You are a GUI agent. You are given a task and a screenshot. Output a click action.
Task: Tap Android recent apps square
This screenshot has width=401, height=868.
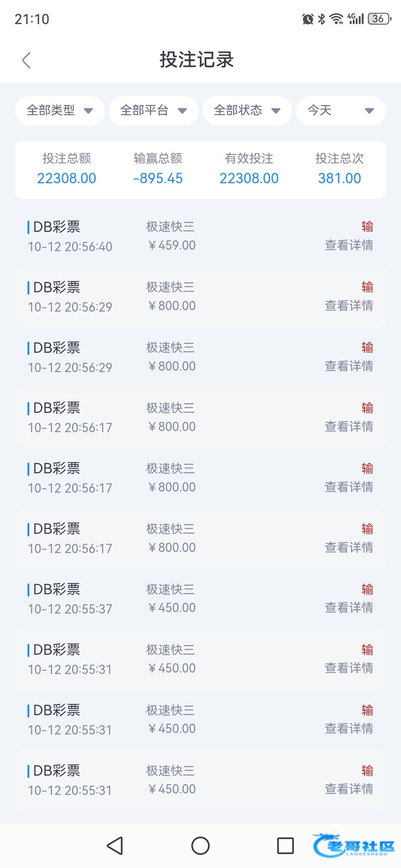[x=285, y=845]
